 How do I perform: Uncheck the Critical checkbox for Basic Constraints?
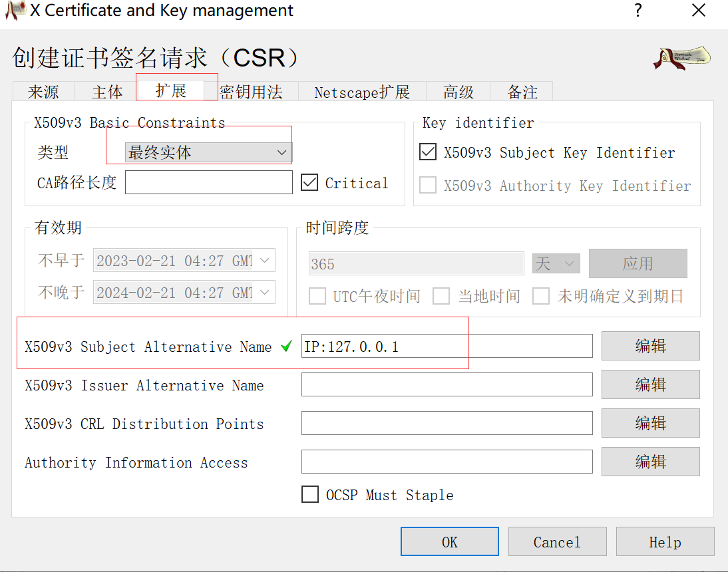tap(309, 182)
